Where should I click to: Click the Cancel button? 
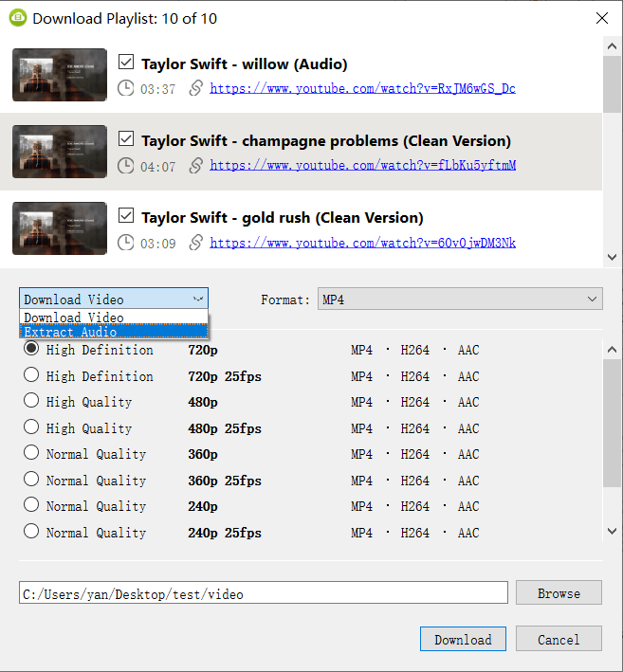coord(559,639)
